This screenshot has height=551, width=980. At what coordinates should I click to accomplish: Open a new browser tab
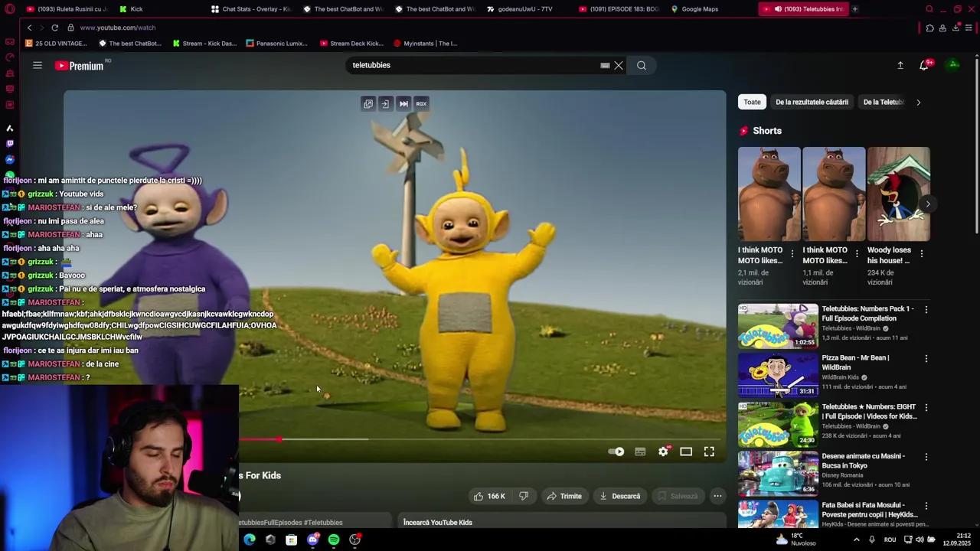pyautogui.click(x=854, y=9)
